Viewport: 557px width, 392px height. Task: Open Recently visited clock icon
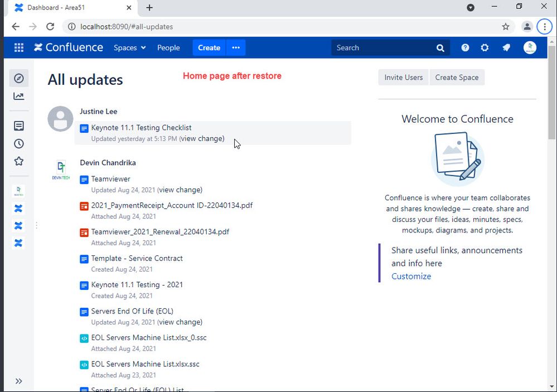coord(19,143)
